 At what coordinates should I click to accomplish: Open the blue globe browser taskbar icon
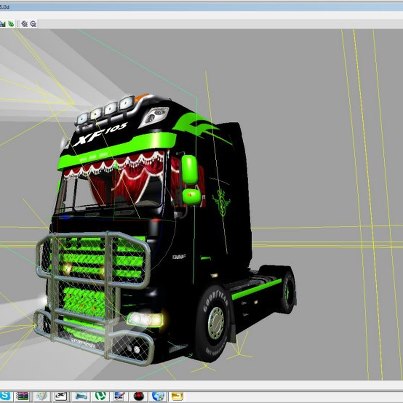coord(158,396)
